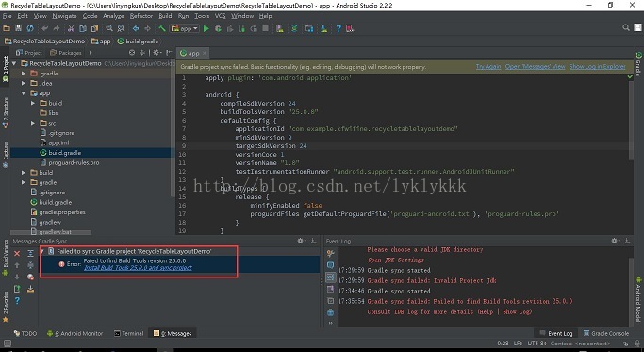This screenshot has width=644, height=352.
Task: Run the app with green play button
Action: tap(206, 28)
